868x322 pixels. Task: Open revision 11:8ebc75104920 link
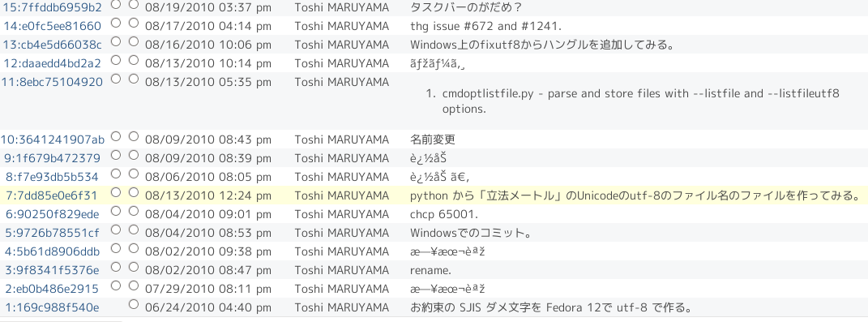[52, 82]
